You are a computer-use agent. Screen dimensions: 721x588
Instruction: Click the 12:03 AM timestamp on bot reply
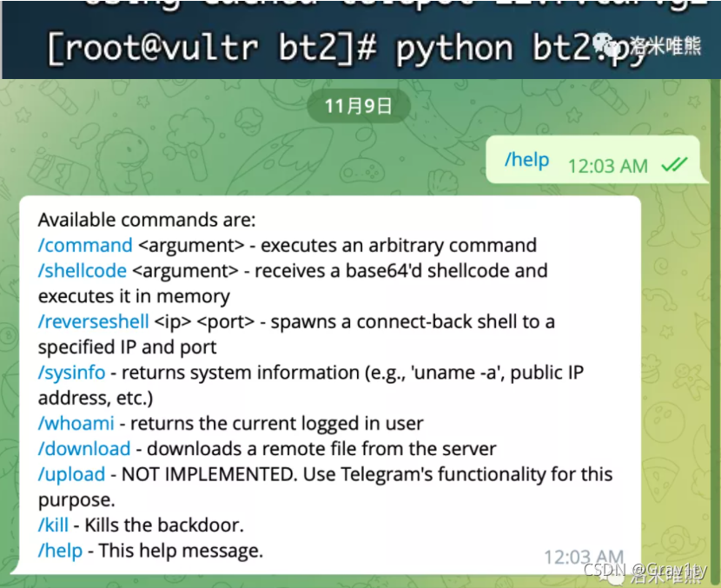(x=584, y=558)
